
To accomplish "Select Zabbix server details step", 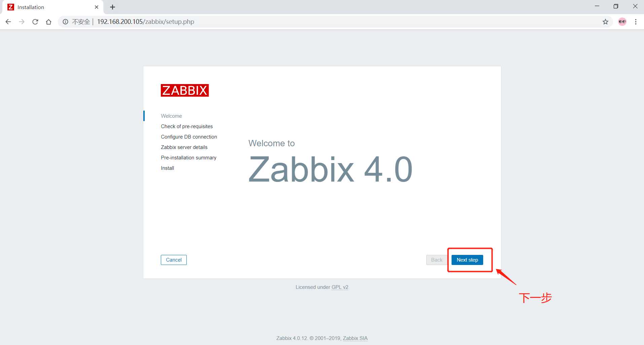I will 184,147.
